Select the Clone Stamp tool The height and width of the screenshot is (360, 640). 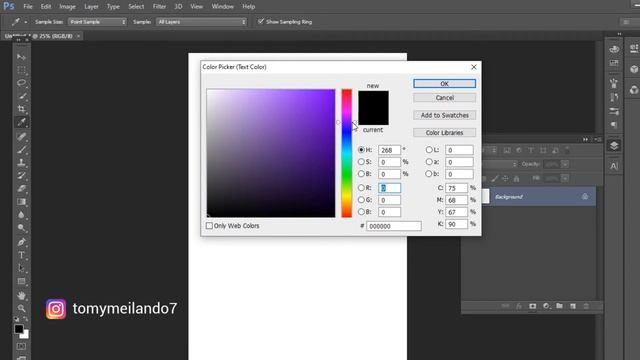click(21, 162)
